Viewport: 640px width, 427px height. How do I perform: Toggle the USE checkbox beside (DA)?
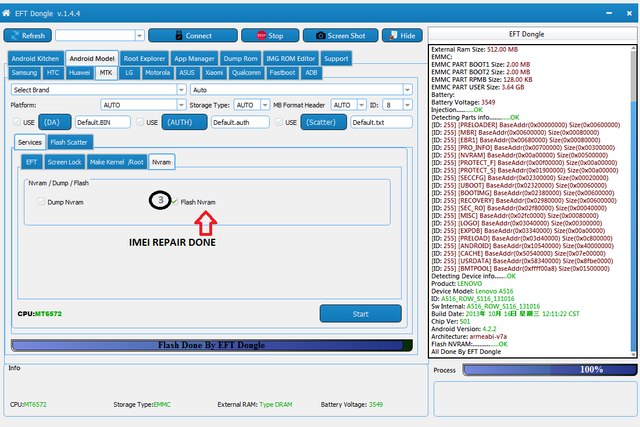click(x=16, y=122)
